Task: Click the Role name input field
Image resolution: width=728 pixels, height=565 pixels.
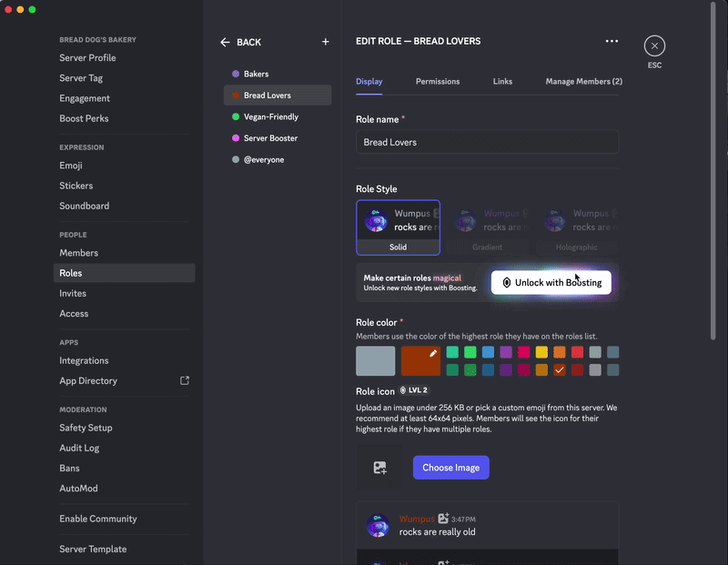Action: 487,142
